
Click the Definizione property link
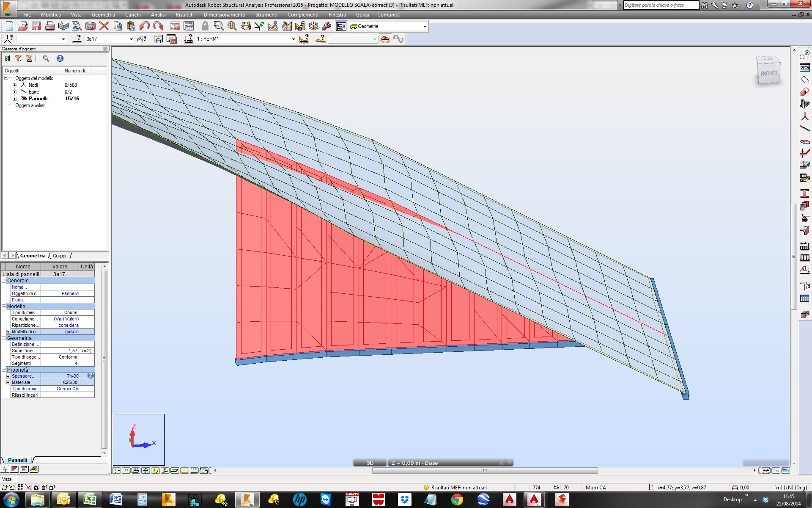(x=25, y=344)
